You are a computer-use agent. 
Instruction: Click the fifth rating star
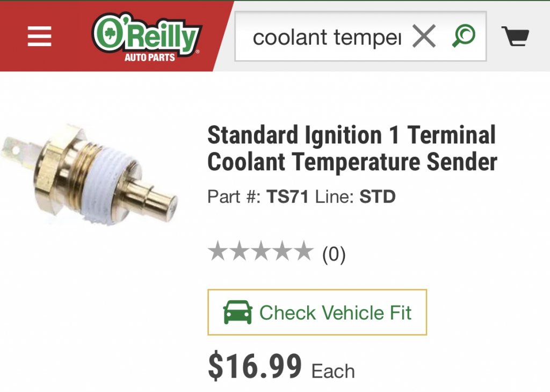(304, 251)
